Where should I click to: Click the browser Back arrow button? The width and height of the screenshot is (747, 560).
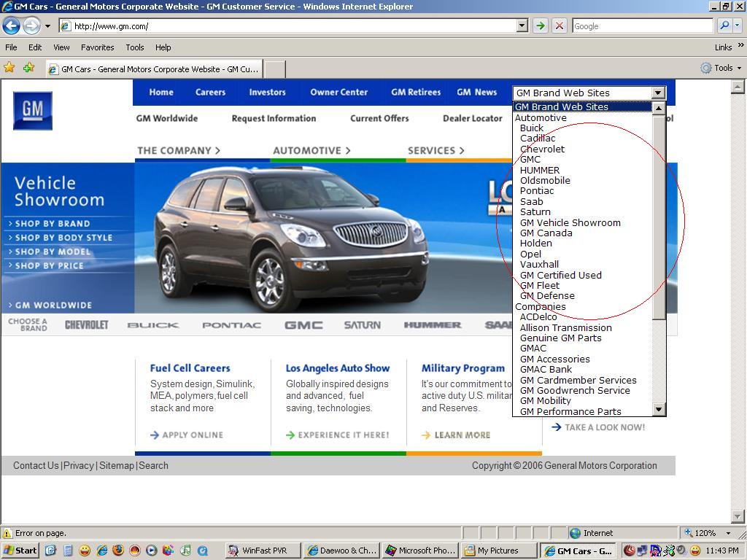coord(12,26)
